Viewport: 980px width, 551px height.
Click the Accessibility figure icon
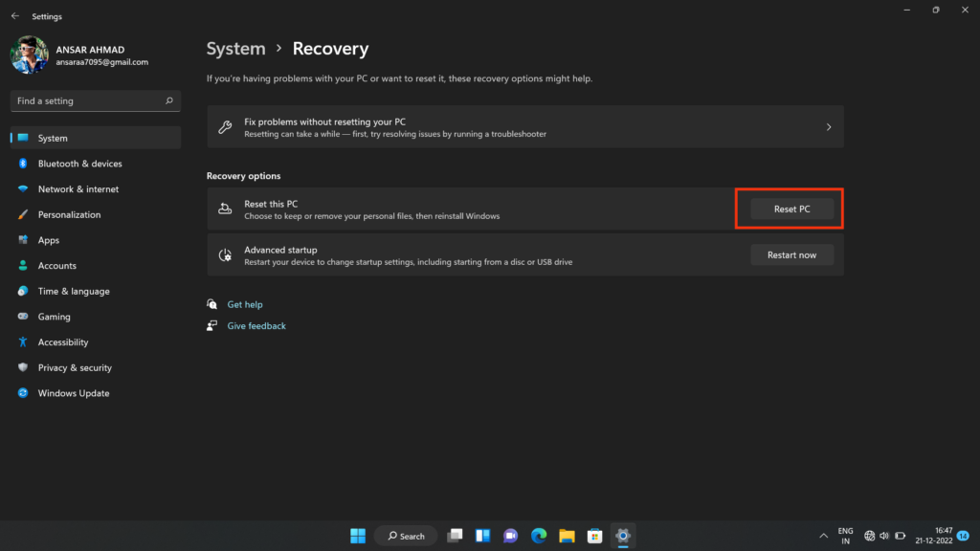click(23, 342)
